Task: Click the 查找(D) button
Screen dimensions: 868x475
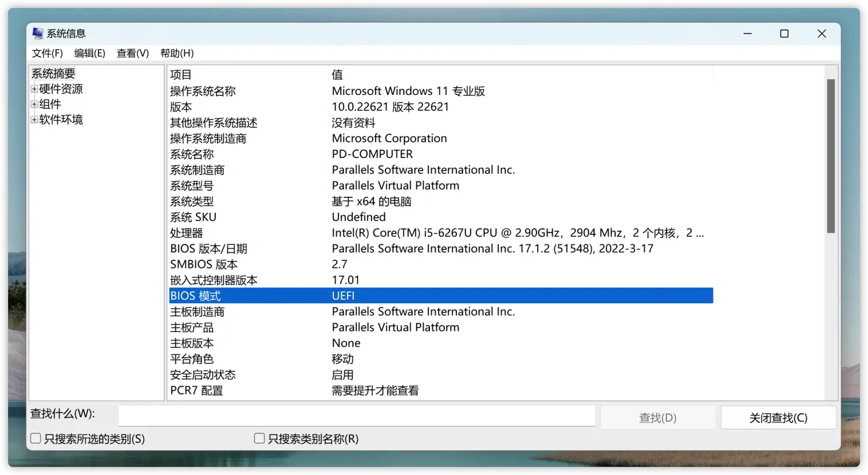Action: tap(658, 418)
